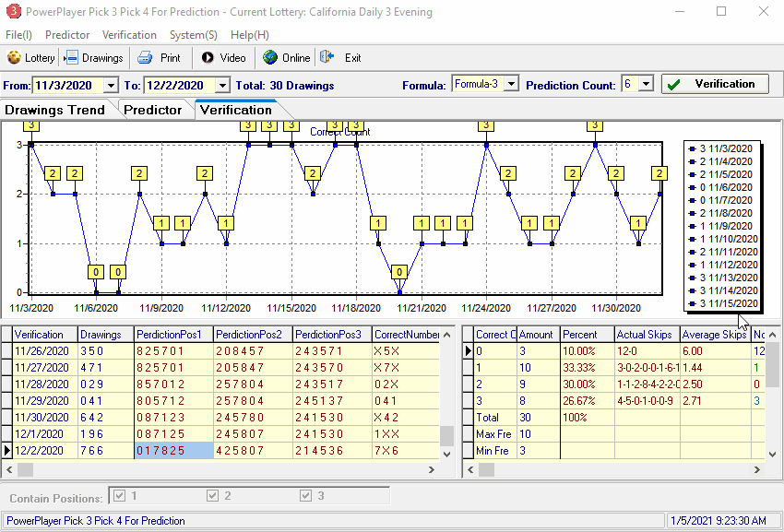Select the 11/29/2020 verification row date

[x=45, y=400]
